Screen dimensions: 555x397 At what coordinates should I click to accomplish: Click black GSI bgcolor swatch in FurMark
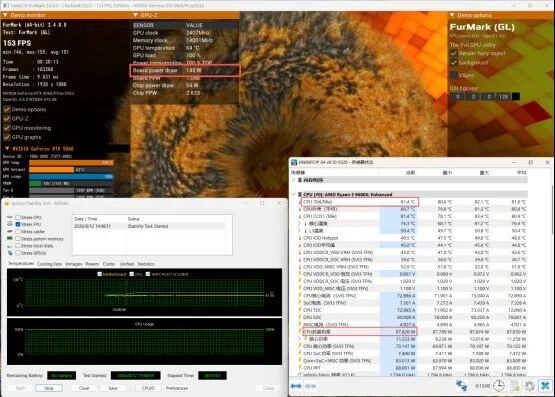tap(516, 97)
